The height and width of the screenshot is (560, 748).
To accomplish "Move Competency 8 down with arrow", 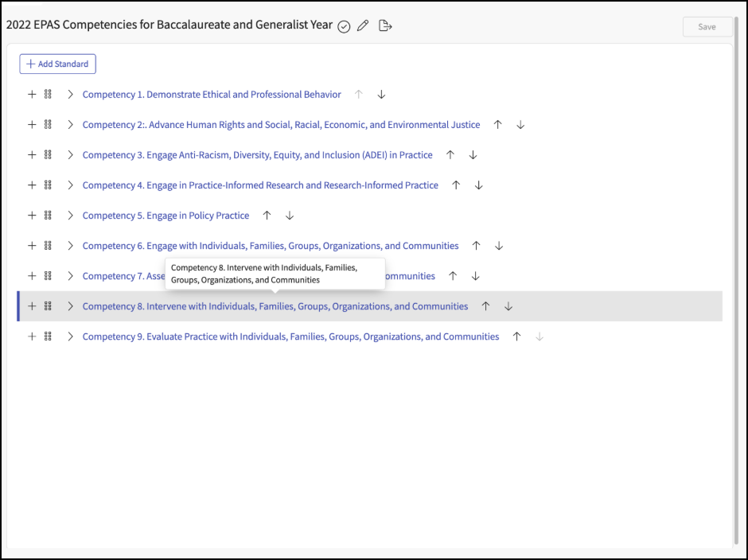I will 508,306.
